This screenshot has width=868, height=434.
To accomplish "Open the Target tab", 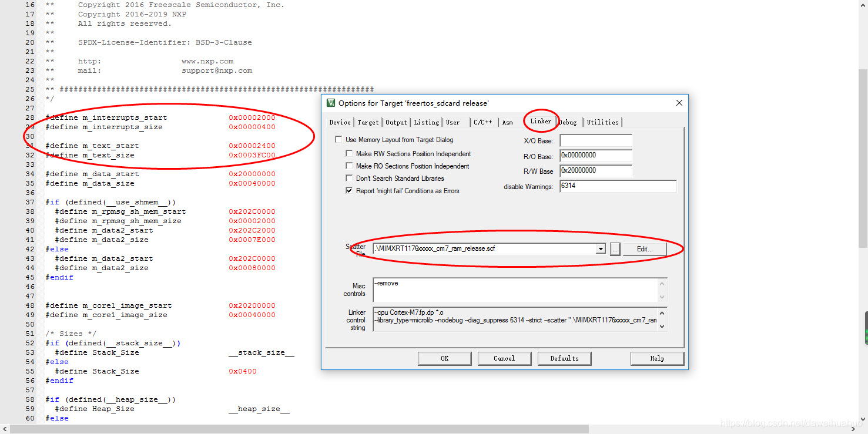I will tap(368, 122).
